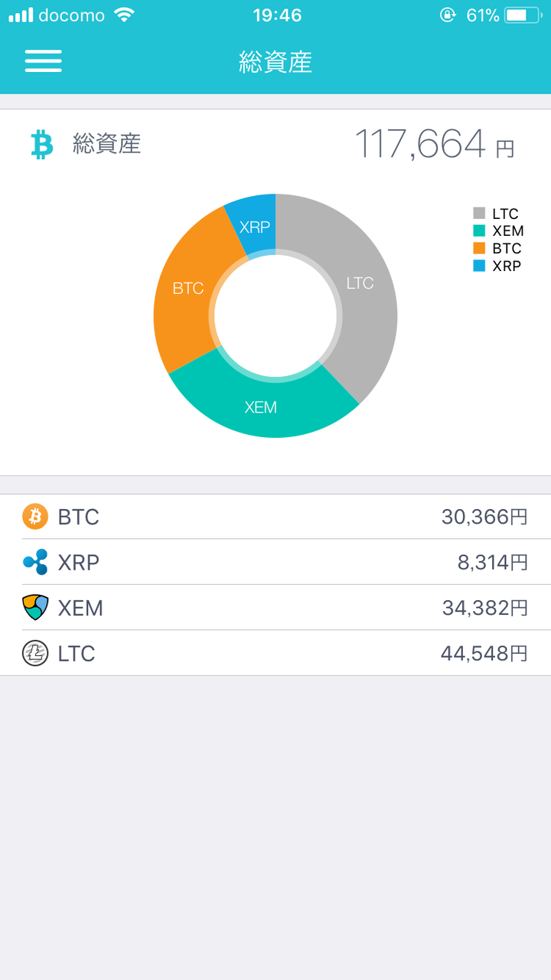Open the hamburger menu
This screenshot has width=551, height=980.
click(x=43, y=61)
